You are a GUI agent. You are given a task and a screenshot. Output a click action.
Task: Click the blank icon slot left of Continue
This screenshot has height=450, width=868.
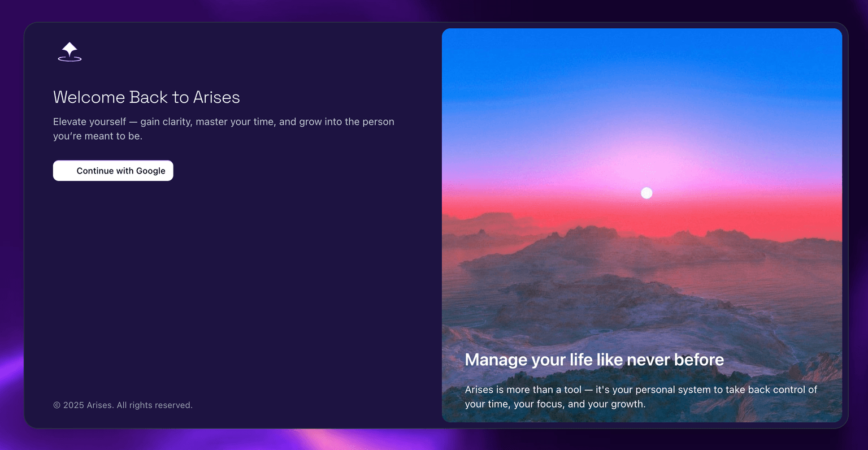pyautogui.click(x=65, y=171)
